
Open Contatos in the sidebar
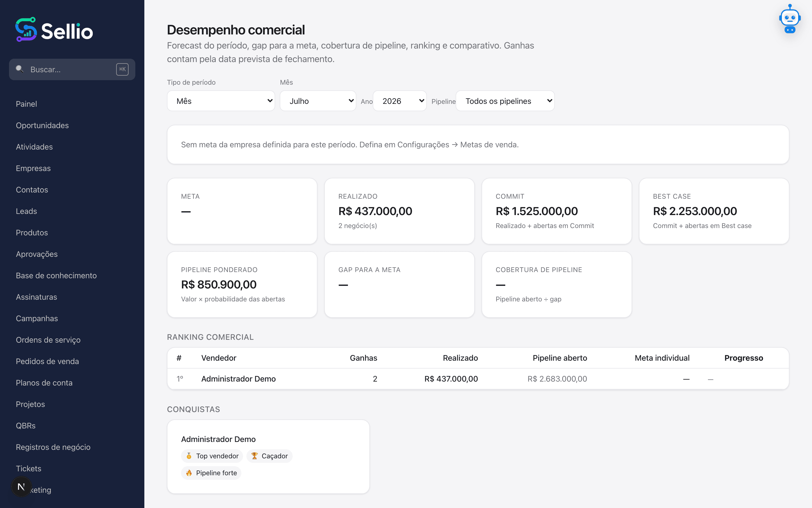32,190
